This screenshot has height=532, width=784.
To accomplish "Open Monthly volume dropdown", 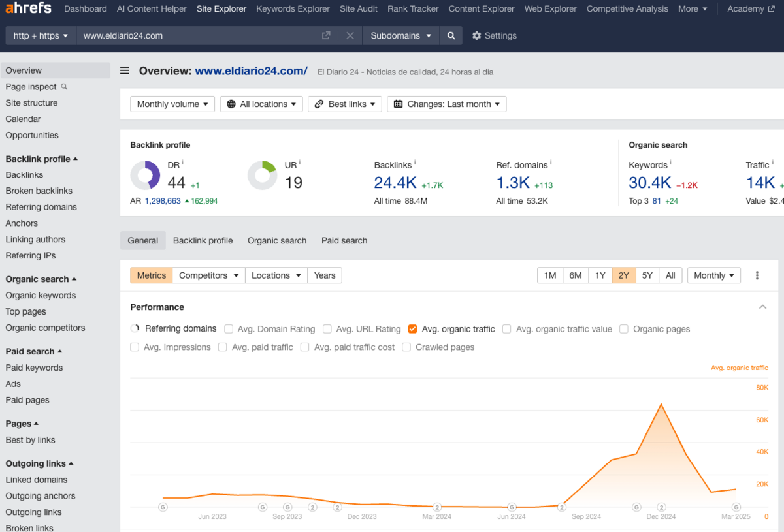I will [x=172, y=104].
